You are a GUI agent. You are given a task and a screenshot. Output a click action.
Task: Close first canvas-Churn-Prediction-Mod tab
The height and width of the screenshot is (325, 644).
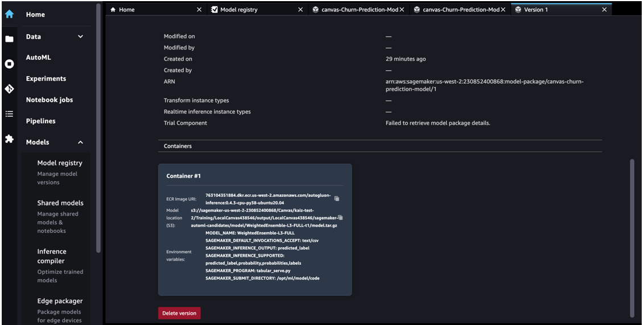[x=402, y=10]
